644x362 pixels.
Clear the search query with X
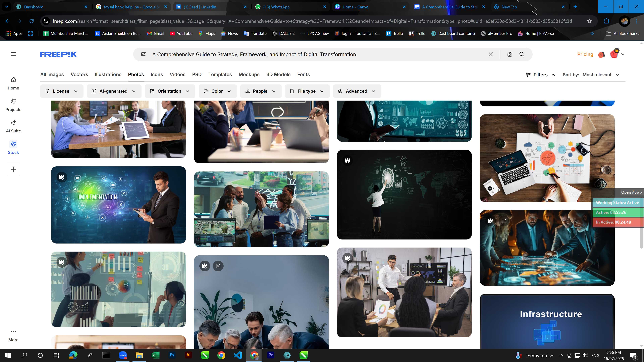(x=491, y=54)
